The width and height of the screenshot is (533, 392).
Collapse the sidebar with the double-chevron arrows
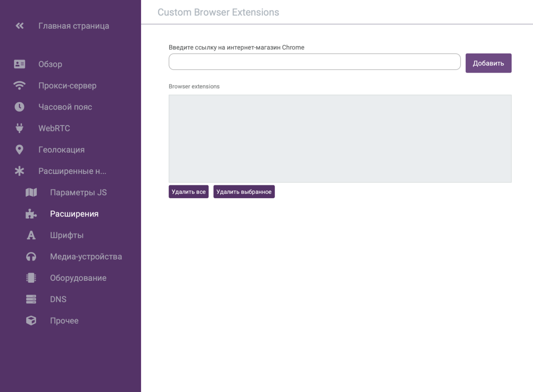point(19,25)
